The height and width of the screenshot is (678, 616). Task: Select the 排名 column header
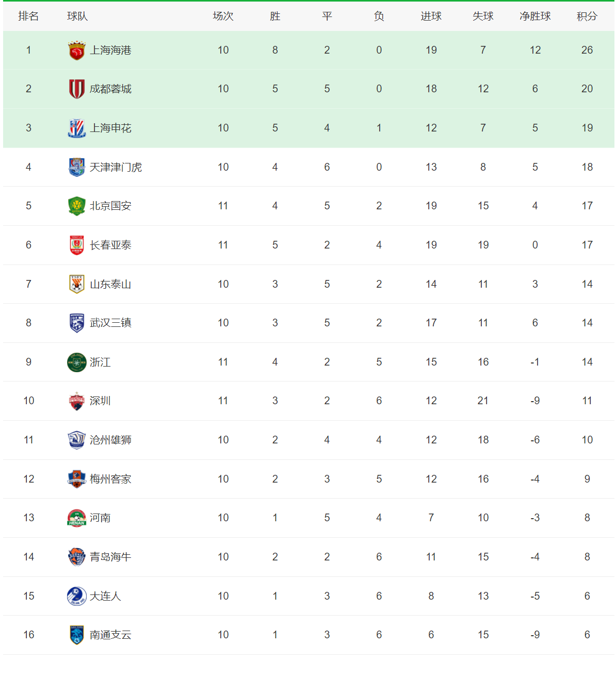[x=28, y=16]
